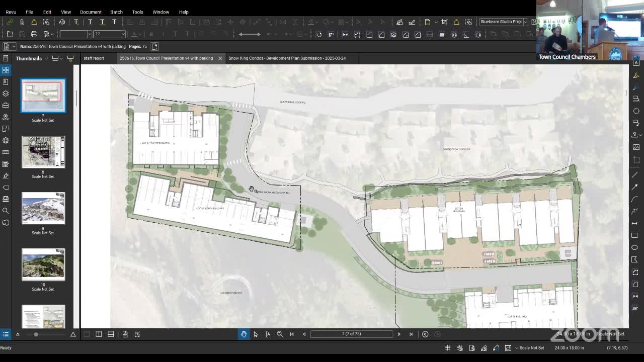This screenshot has width=644, height=362.
Task: Choose the Ellipse markup tool
Action: click(x=635, y=247)
